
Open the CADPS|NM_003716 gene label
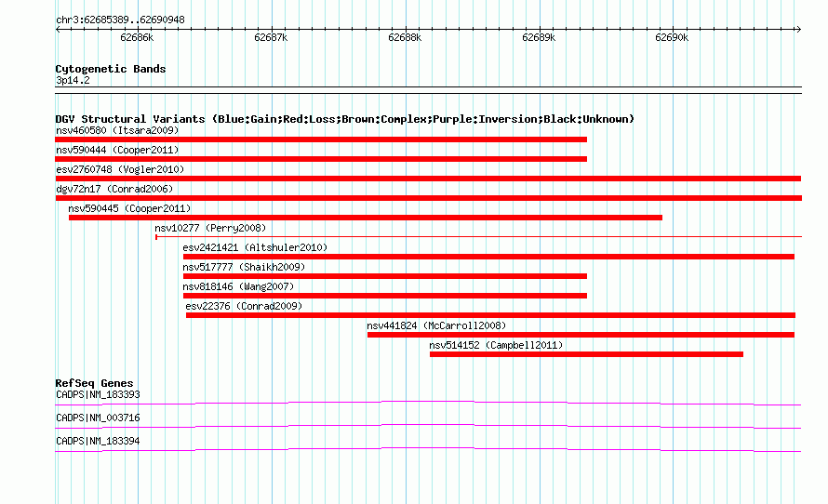click(98, 418)
